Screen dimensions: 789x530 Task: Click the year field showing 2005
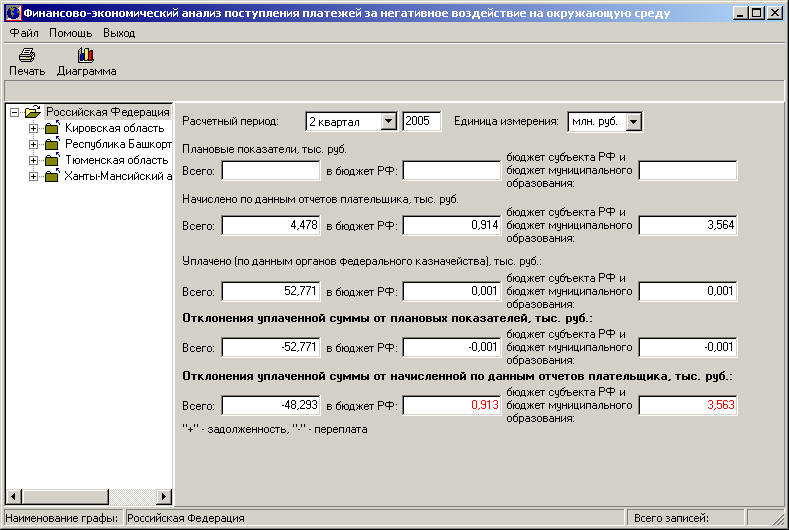coord(421,121)
